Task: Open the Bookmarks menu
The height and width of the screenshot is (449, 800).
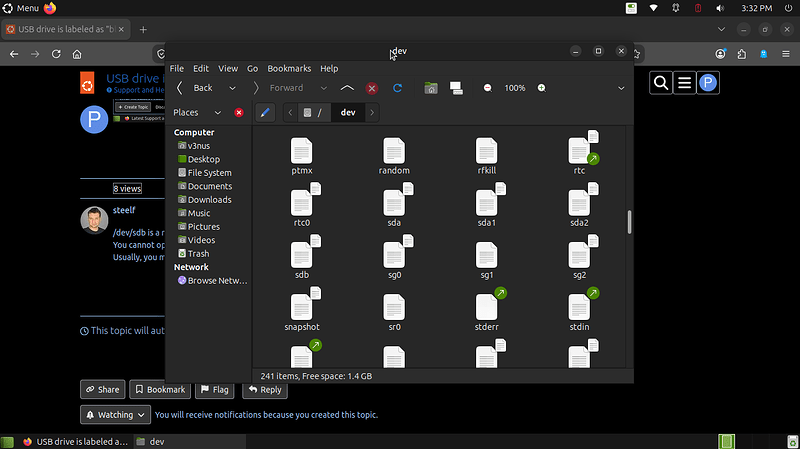Action: [x=289, y=68]
